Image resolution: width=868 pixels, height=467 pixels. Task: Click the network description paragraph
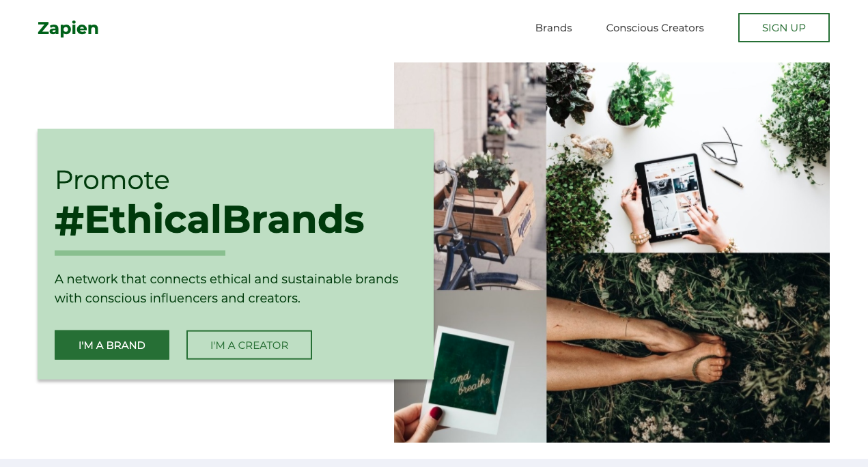click(x=227, y=288)
